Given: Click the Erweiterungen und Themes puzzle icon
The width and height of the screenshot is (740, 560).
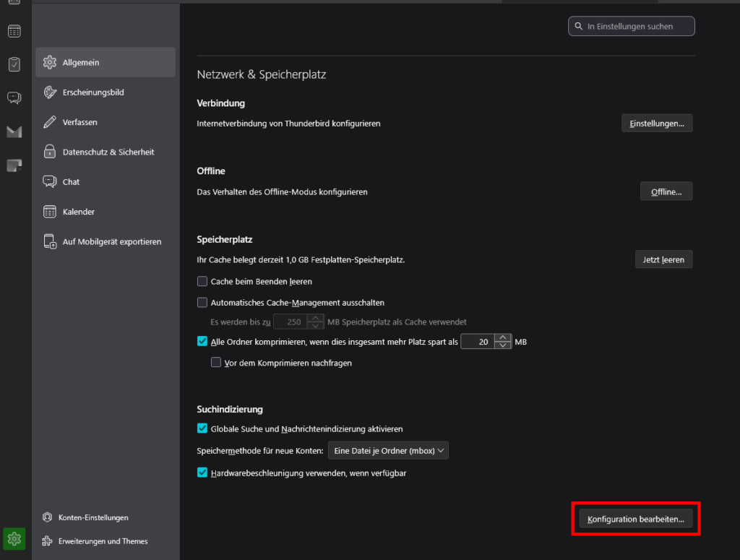Looking at the screenshot, I should 48,541.
